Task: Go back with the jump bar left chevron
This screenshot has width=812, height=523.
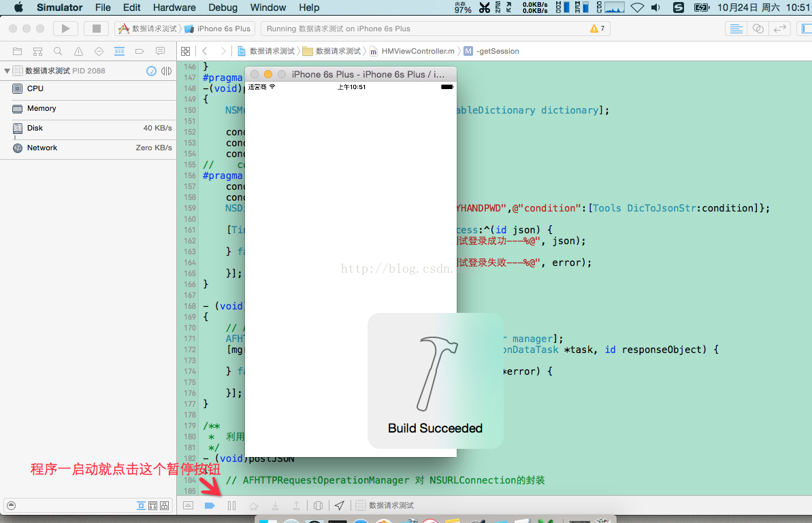Action: pos(205,51)
